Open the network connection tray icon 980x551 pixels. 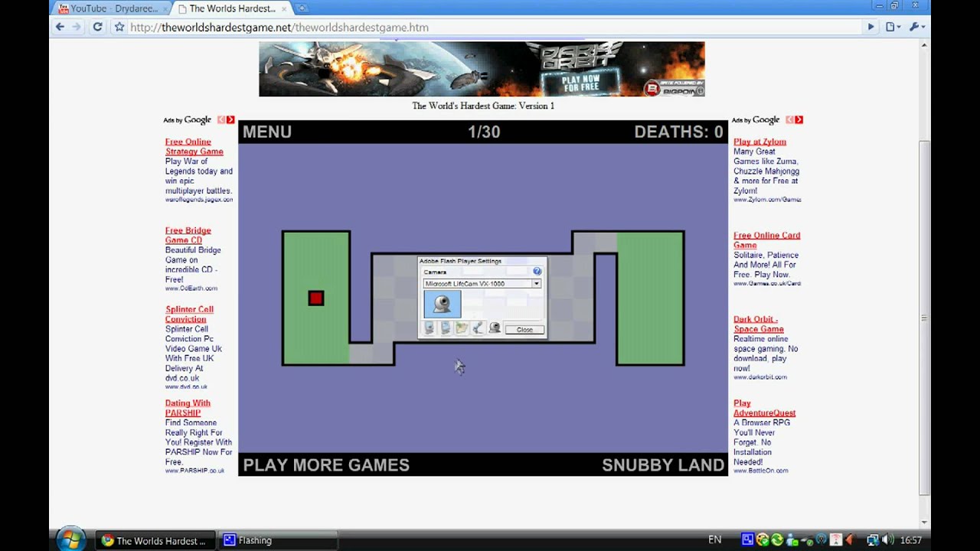(x=874, y=540)
